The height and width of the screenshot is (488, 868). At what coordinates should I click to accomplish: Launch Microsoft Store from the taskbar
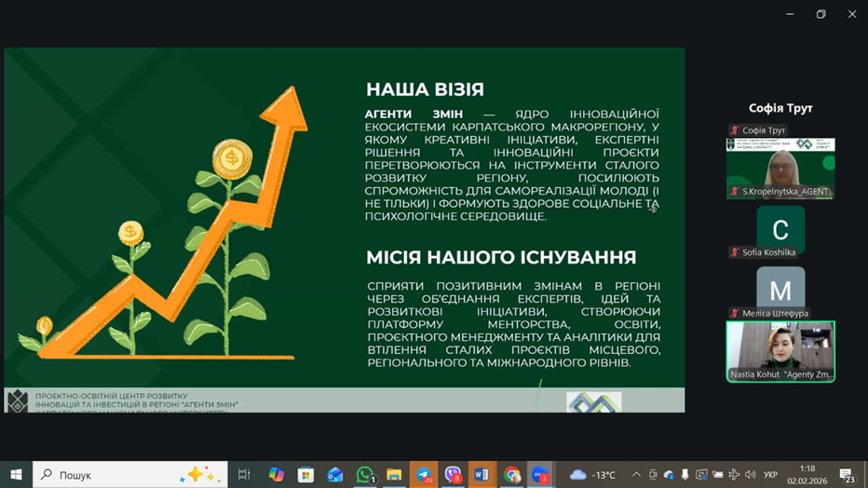pos(305,475)
